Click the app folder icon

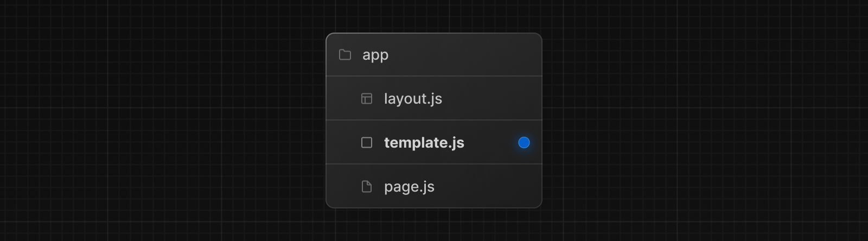tap(345, 55)
